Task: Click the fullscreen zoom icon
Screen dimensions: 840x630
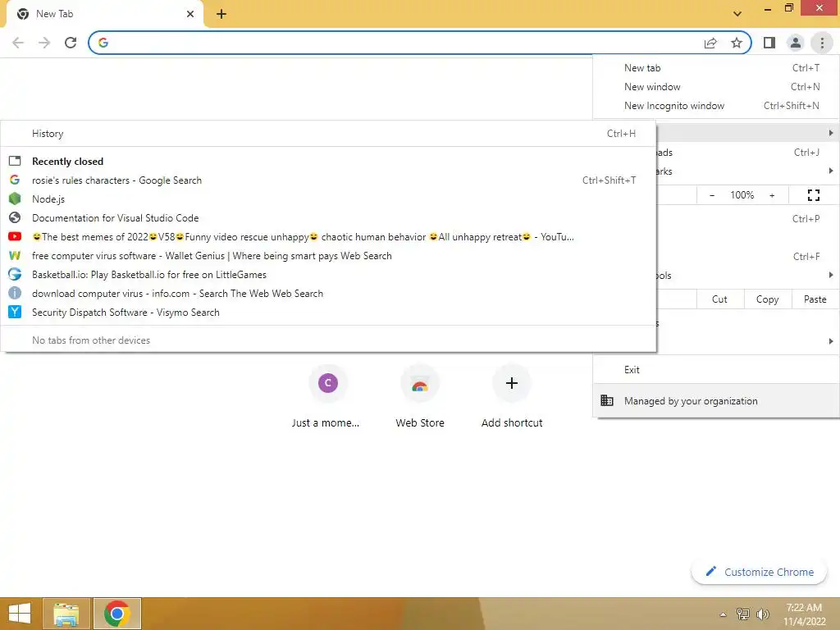Action: click(x=813, y=195)
